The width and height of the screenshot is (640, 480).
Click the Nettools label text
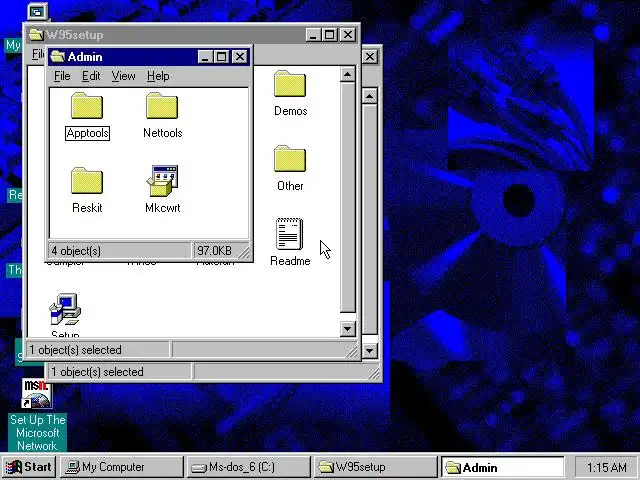[162, 133]
